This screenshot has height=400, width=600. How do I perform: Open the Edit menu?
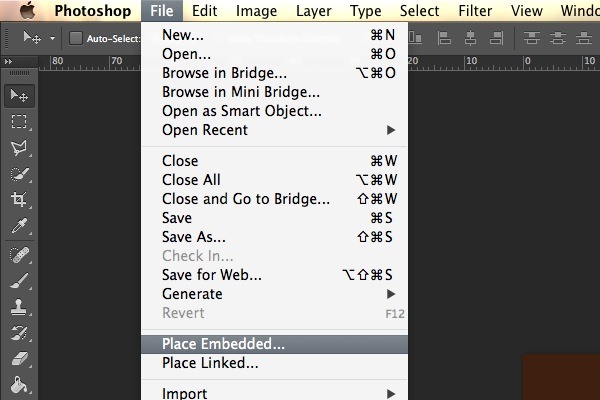click(204, 11)
